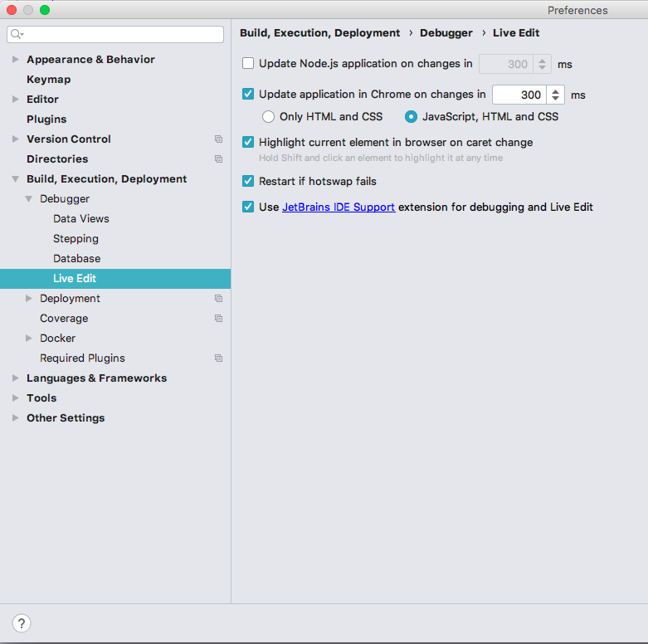The width and height of the screenshot is (648, 644).
Task: Expand the Other Settings section
Action: pos(16,418)
